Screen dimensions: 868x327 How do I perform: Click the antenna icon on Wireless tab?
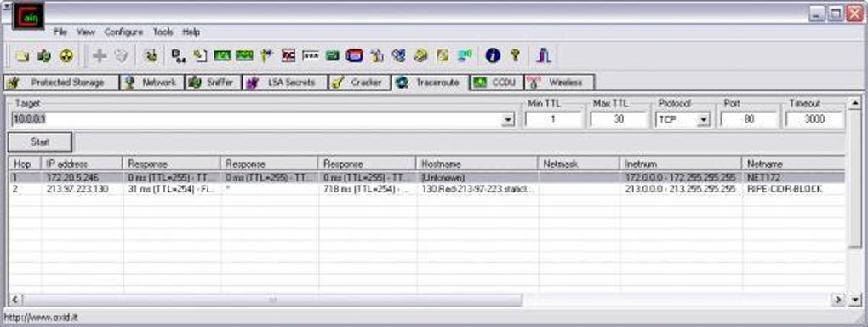tap(534, 83)
